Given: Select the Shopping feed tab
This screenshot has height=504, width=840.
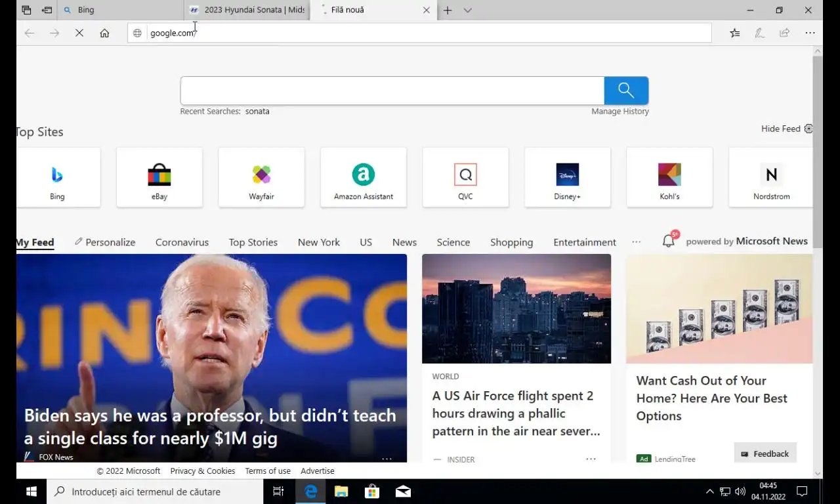Looking at the screenshot, I should point(511,242).
